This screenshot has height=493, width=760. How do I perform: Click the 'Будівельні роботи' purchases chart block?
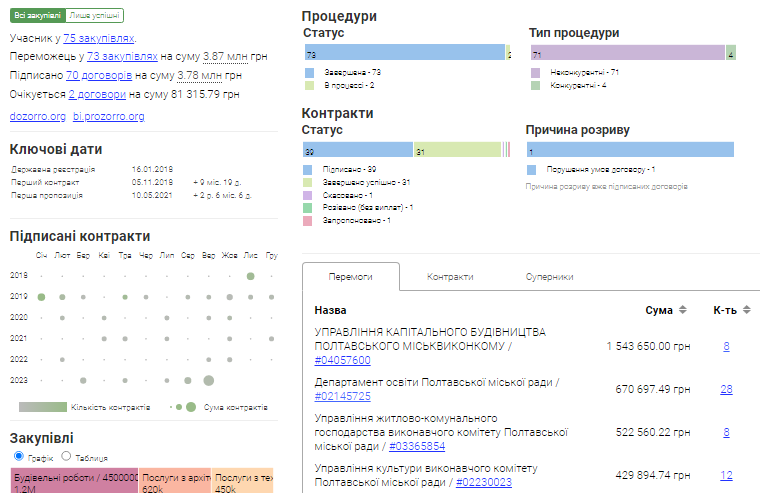[x=74, y=480]
